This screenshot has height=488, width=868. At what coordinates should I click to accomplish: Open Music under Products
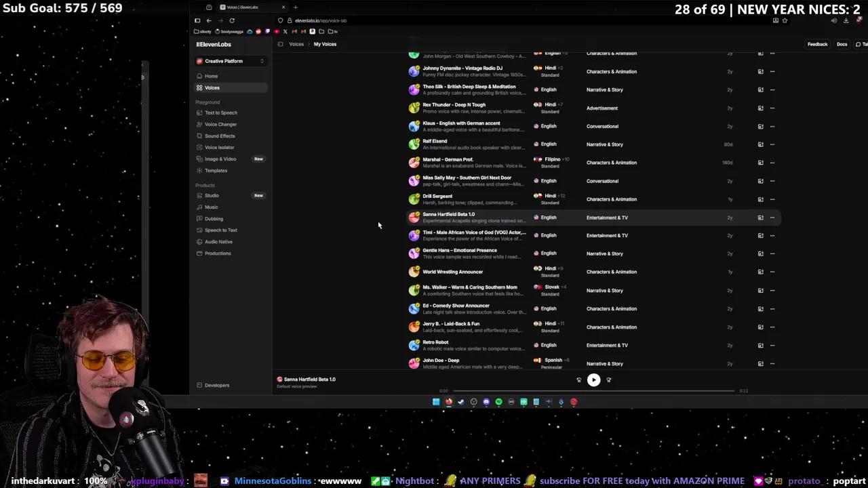(x=212, y=207)
